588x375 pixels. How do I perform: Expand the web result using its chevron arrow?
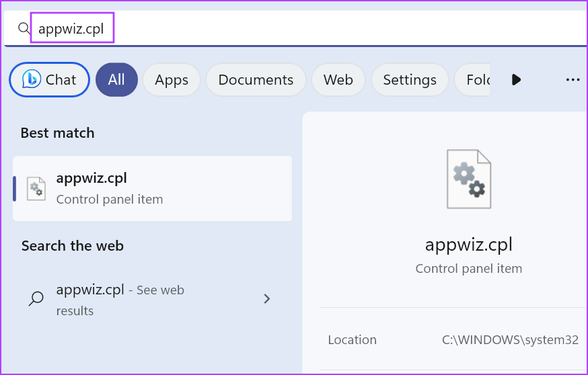point(267,299)
